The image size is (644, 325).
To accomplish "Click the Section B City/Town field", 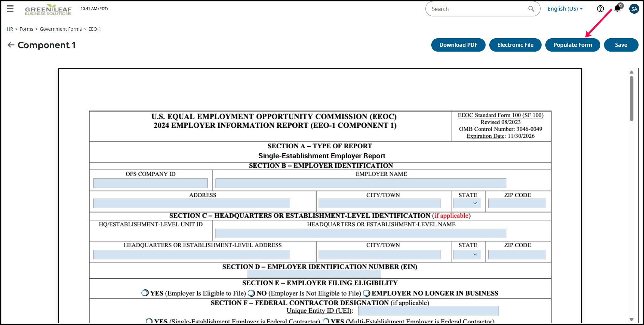I will point(379,203).
